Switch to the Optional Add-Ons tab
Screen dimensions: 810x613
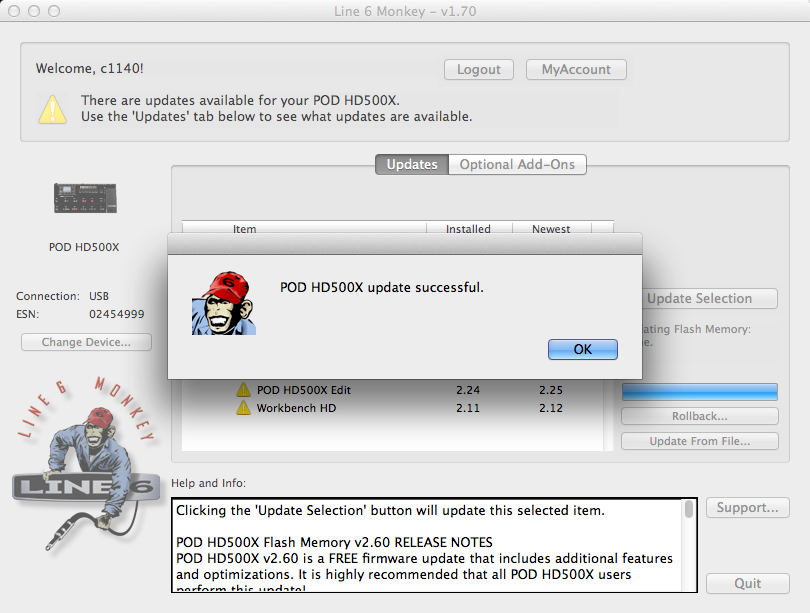coord(517,164)
